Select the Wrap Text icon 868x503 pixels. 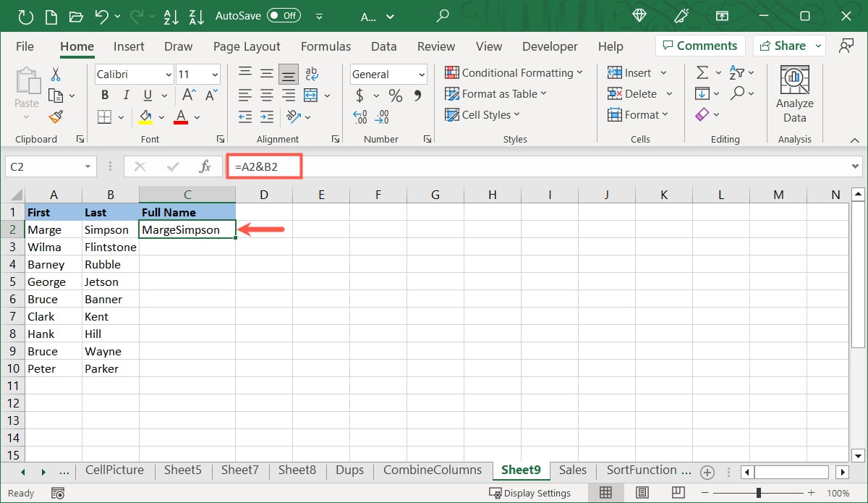click(311, 72)
